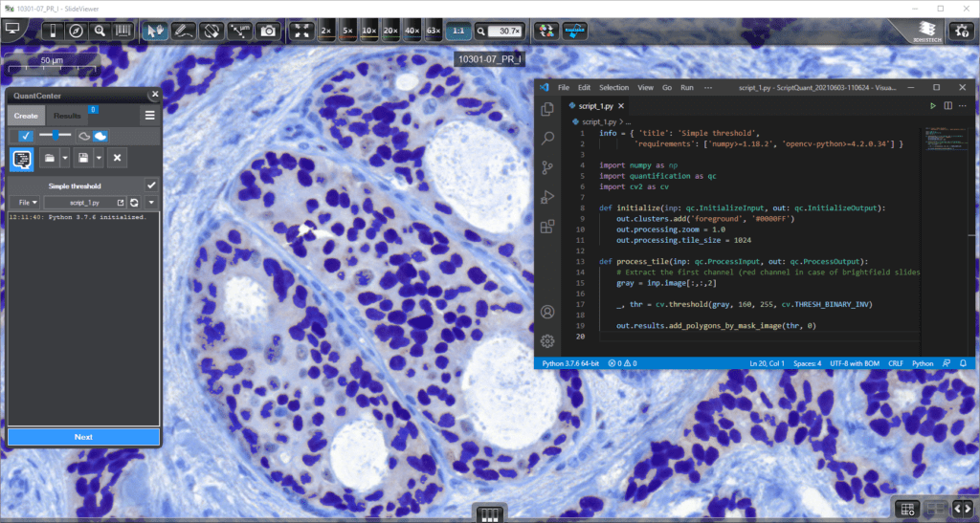Open VS Code Extensions sidebar icon
Screen dimensions: 980x523
pos(547,227)
